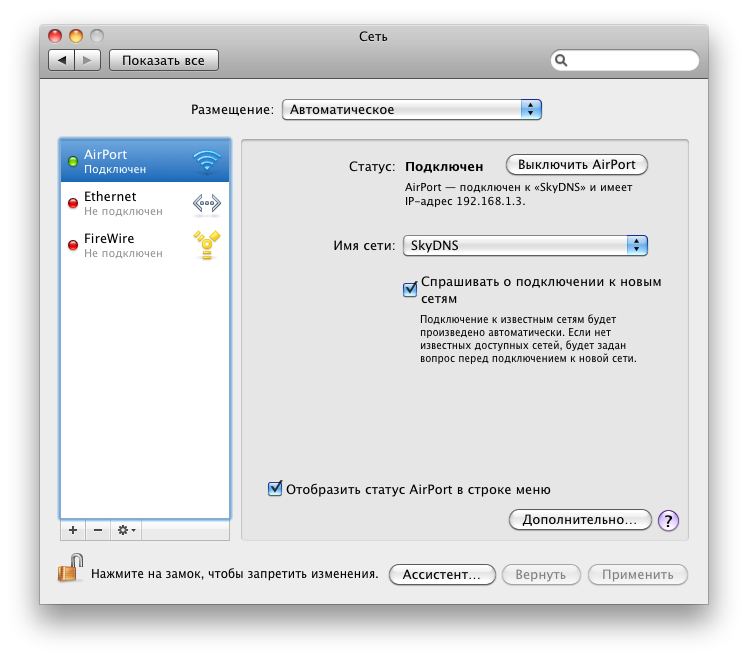
Task: Click the back navigation arrow
Action: pyautogui.click(x=62, y=60)
